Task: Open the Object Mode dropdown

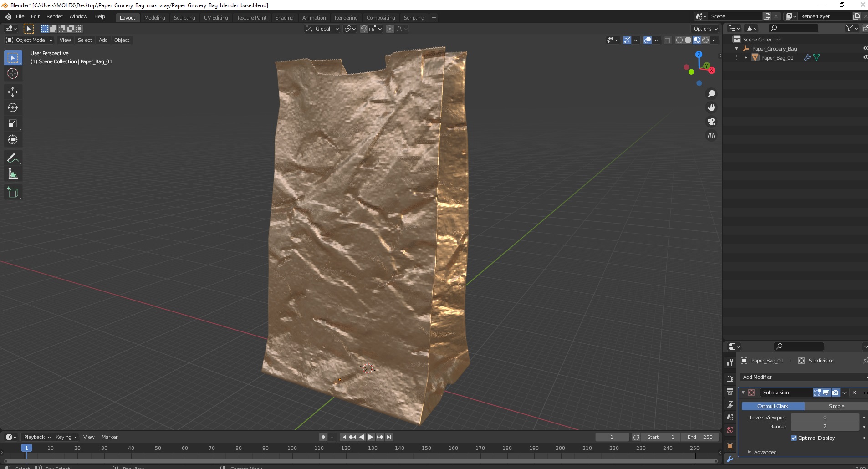Action: point(30,40)
